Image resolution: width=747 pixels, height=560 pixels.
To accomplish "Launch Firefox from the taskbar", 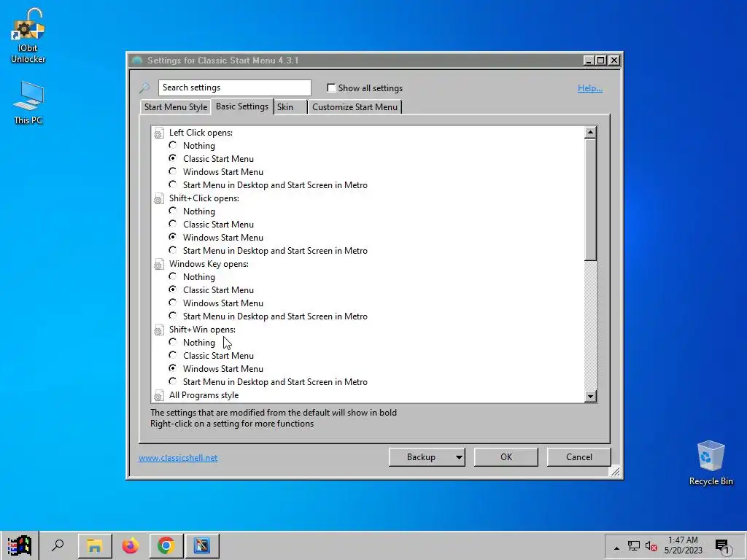I will click(130, 545).
